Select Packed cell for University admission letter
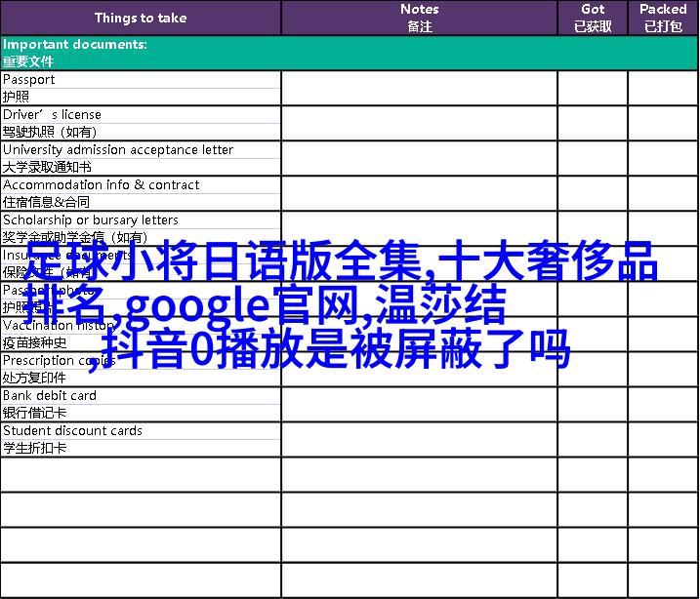This screenshot has height=599, width=700. tap(663, 159)
